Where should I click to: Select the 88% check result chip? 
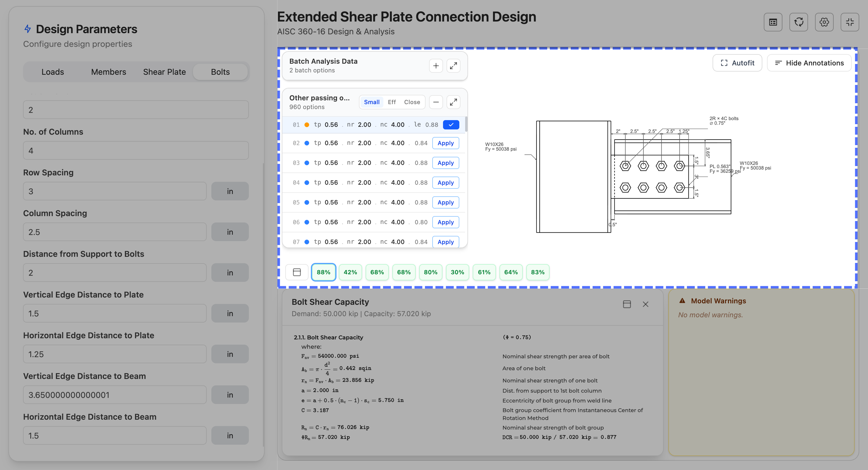tap(323, 272)
